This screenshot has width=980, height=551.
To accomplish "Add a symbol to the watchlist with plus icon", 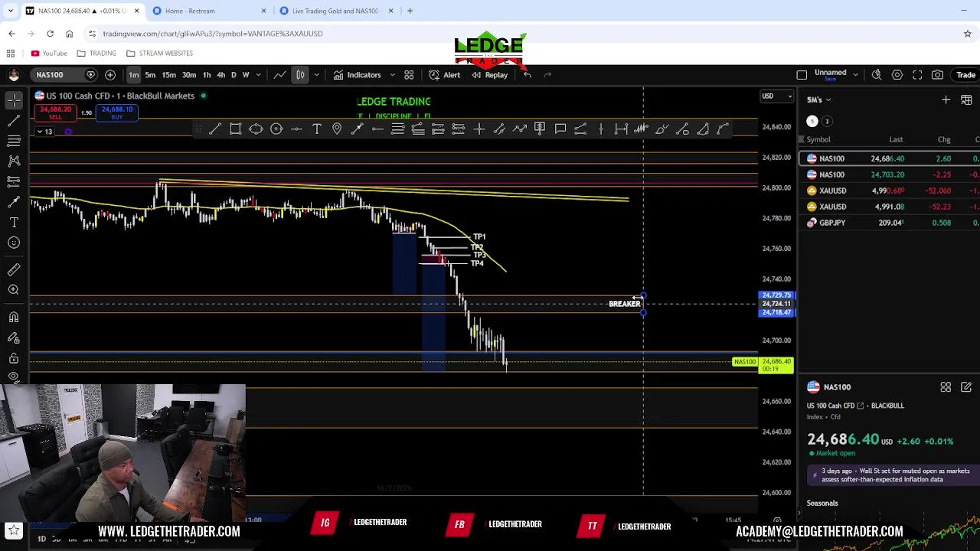I will click(946, 99).
